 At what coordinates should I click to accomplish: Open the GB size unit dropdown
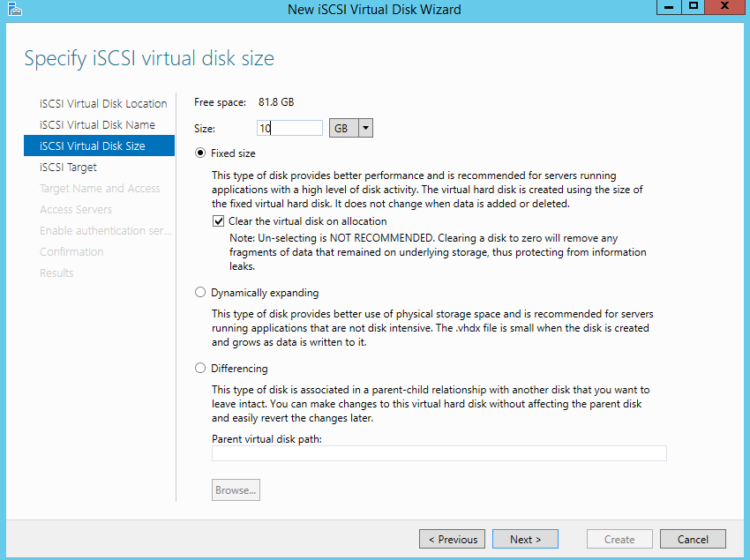click(x=351, y=128)
